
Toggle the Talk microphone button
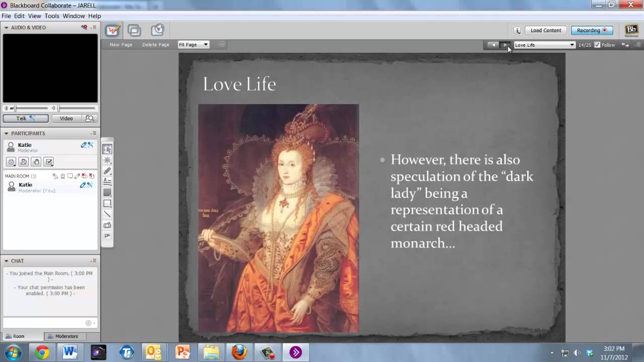(x=26, y=119)
